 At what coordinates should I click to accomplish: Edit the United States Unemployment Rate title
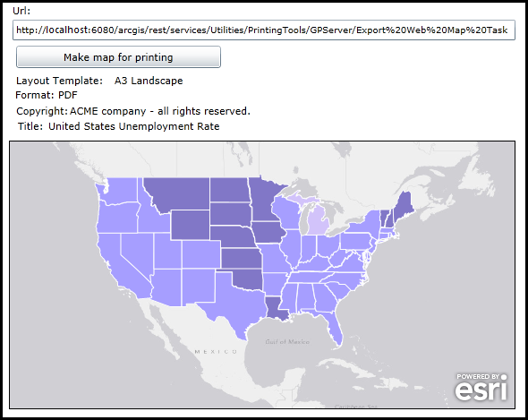[134, 126]
